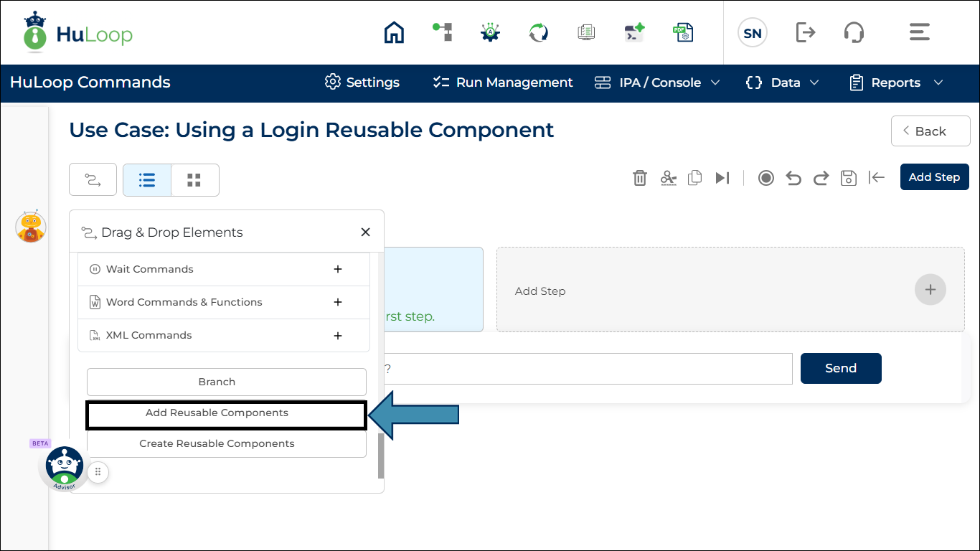This screenshot has height=551, width=980.
Task: Open Settings from the menu bar
Action: click(x=362, y=83)
